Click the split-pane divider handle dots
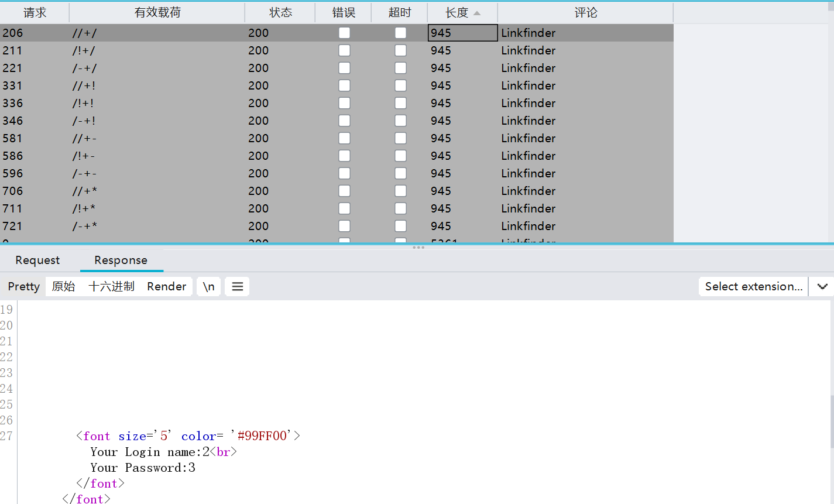 pyautogui.click(x=418, y=248)
